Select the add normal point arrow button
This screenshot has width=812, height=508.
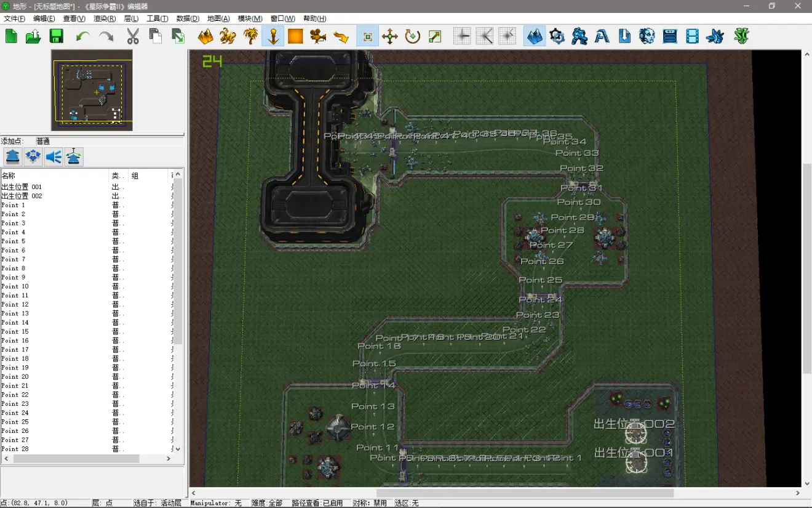click(x=13, y=157)
